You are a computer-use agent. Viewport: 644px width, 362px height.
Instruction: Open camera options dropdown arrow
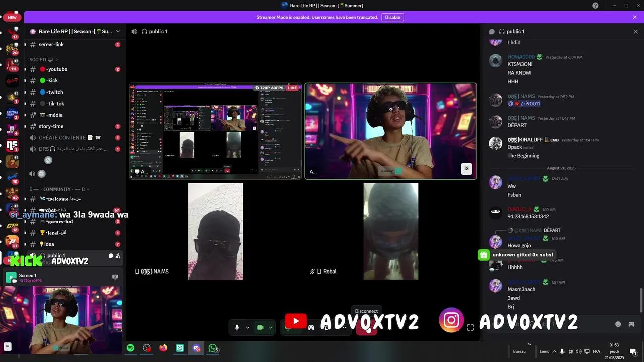(x=270, y=327)
